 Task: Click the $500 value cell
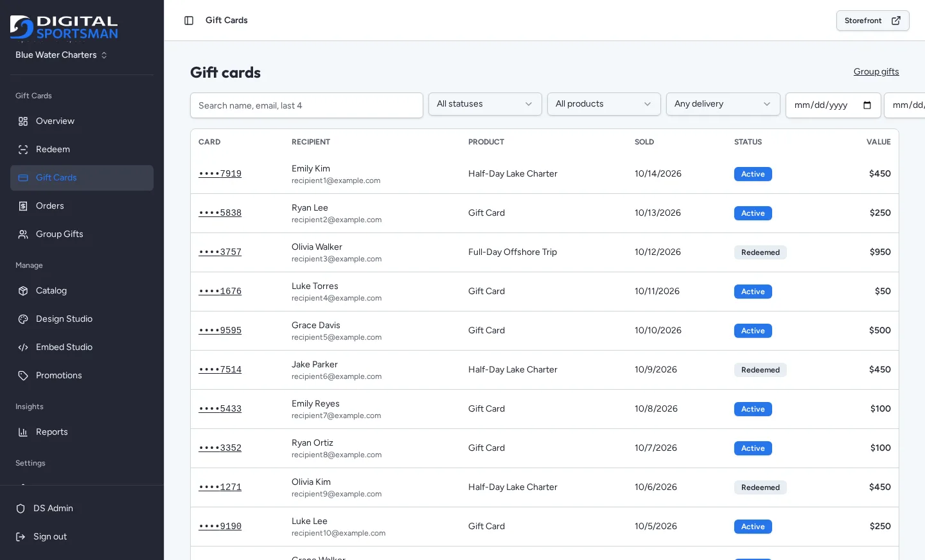point(880,331)
